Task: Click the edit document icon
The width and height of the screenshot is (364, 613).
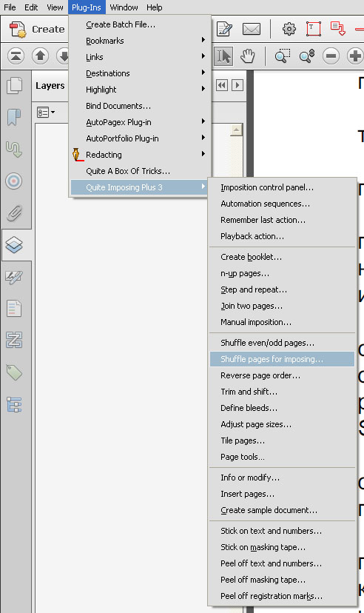Action: click(224, 30)
